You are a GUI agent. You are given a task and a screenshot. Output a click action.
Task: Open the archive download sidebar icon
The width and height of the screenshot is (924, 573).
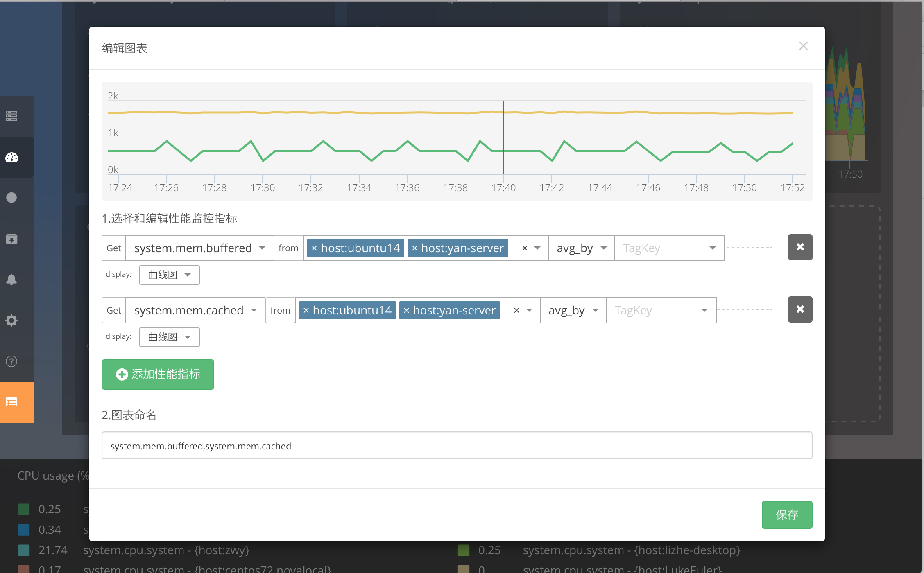(11, 239)
